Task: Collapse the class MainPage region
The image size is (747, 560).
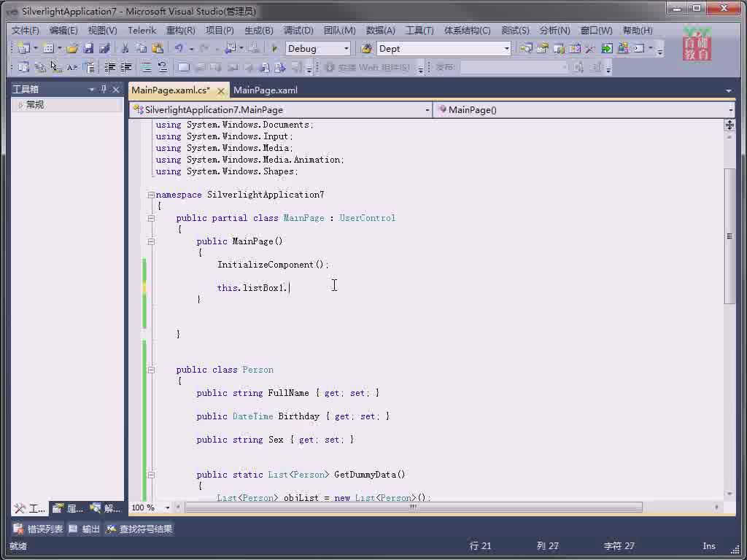Action: click(151, 218)
